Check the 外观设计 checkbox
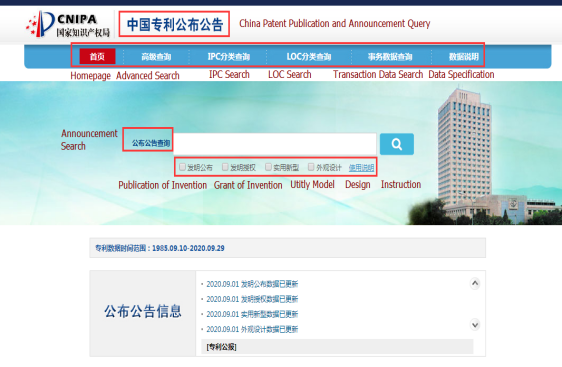This screenshot has width=562, height=367. pyautogui.click(x=311, y=167)
